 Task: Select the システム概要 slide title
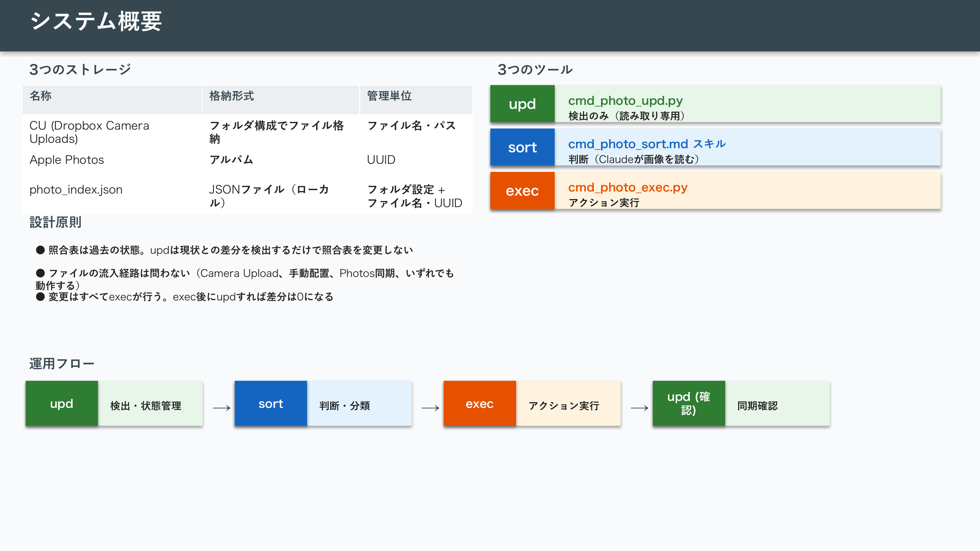coord(96,21)
